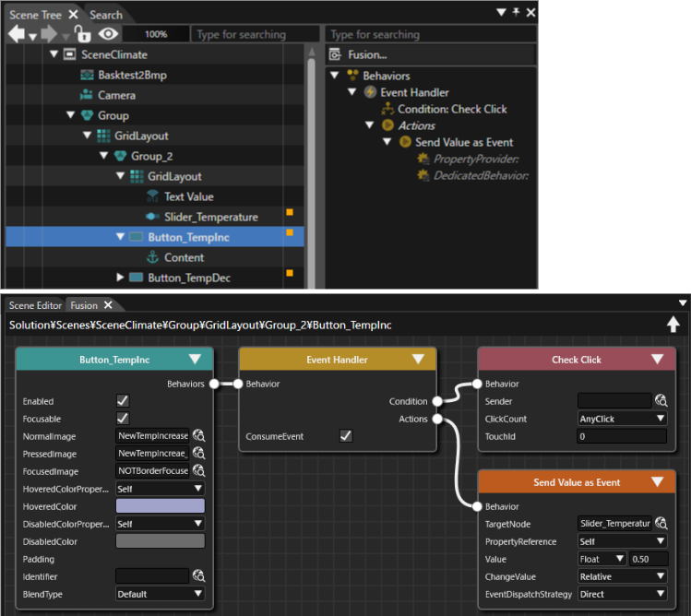Click the orange marker beside Button_TempDec

click(290, 273)
